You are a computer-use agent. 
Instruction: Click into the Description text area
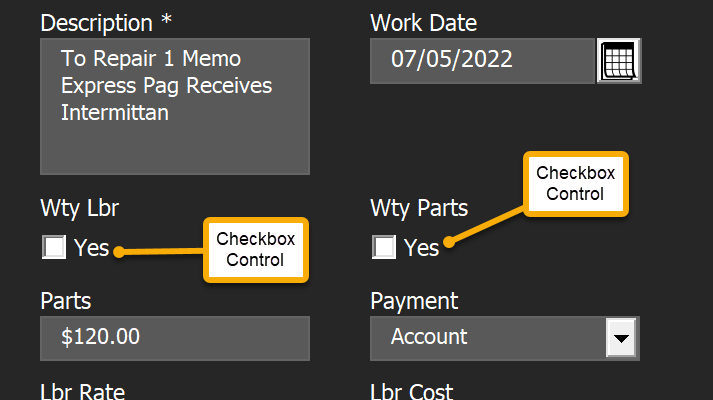tap(174, 106)
